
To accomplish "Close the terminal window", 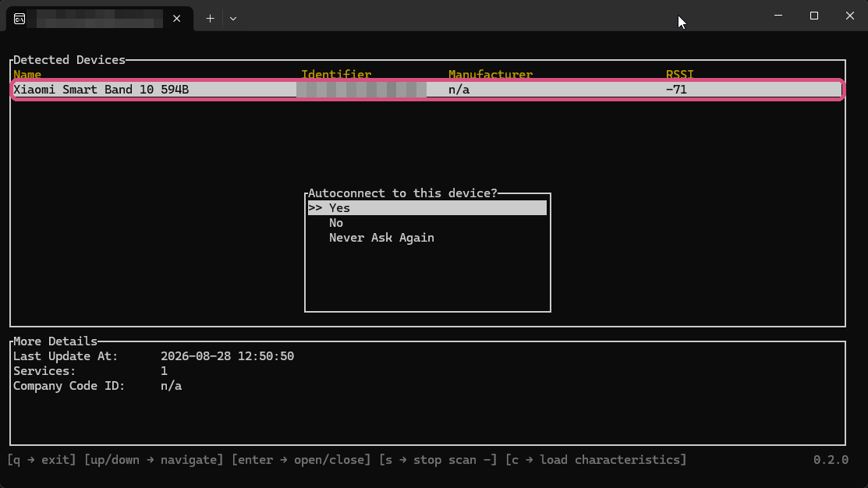I will click(850, 16).
